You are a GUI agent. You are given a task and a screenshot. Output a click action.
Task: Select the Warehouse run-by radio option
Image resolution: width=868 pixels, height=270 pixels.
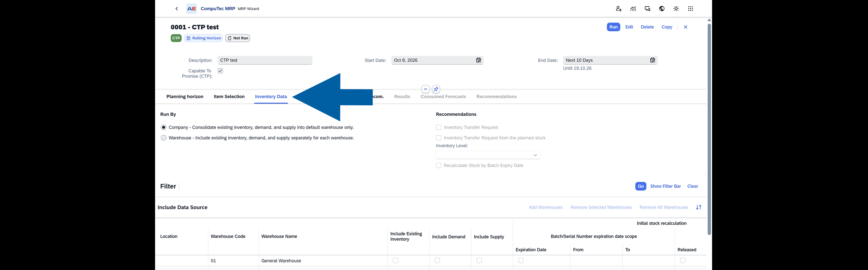(x=163, y=138)
